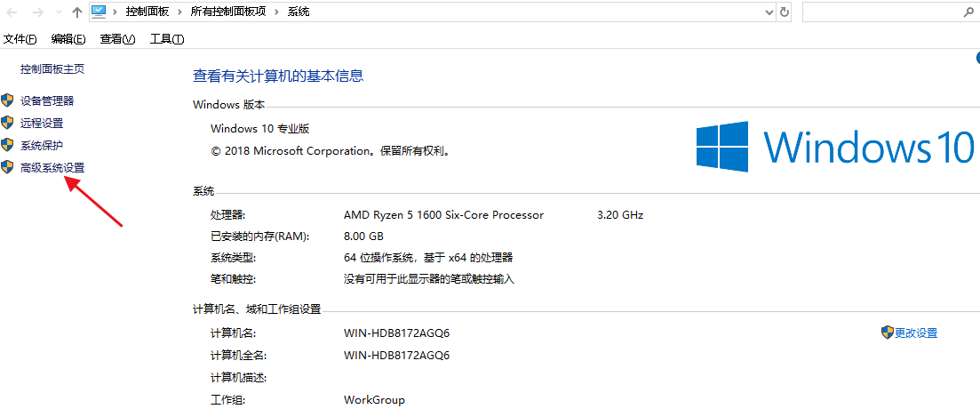Click the search magnifier icon
The width and height of the screenshot is (980, 417).
point(968,12)
